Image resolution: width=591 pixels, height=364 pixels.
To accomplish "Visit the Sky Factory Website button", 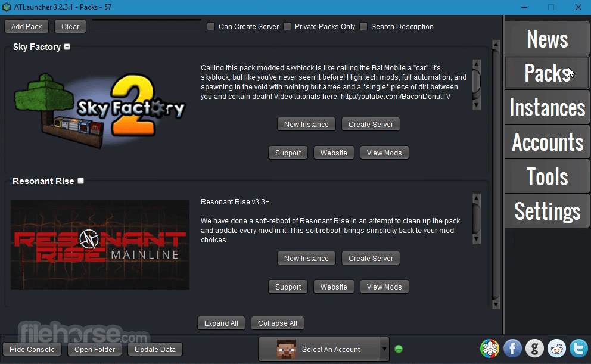I will click(334, 153).
